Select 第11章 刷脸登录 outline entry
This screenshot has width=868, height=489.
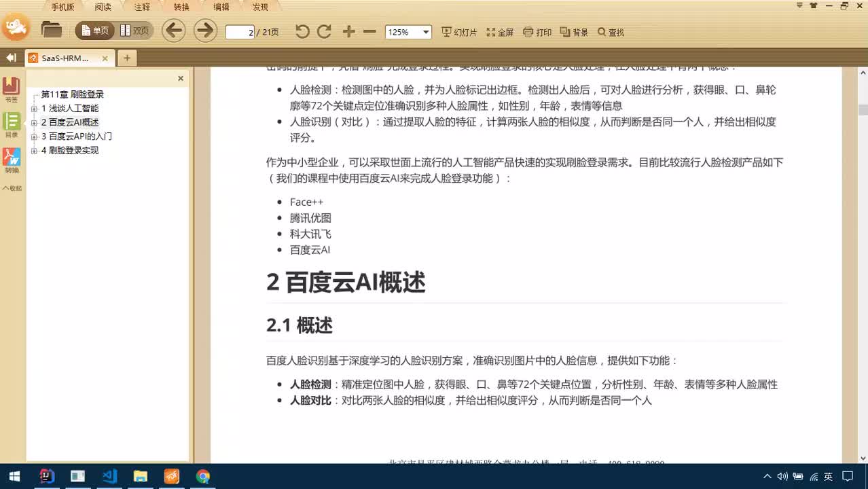pyautogui.click(x=72, y=94)
